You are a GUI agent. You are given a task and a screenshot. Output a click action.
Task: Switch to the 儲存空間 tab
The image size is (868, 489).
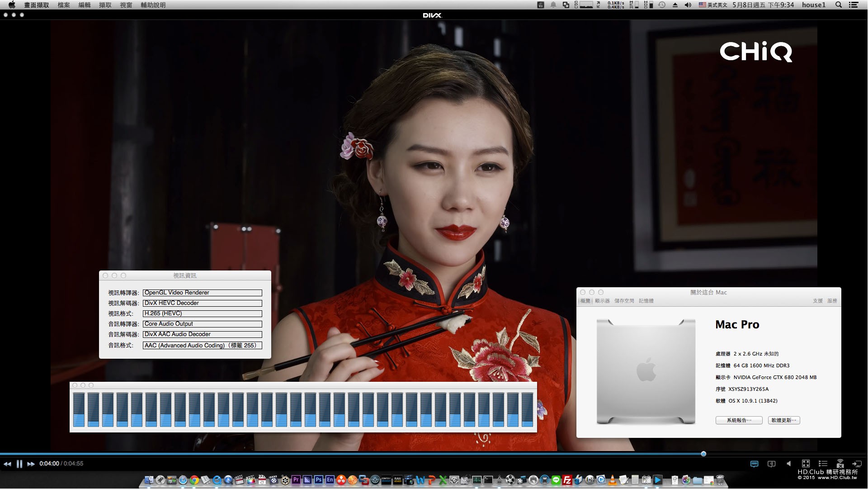[x=624, y=301]
